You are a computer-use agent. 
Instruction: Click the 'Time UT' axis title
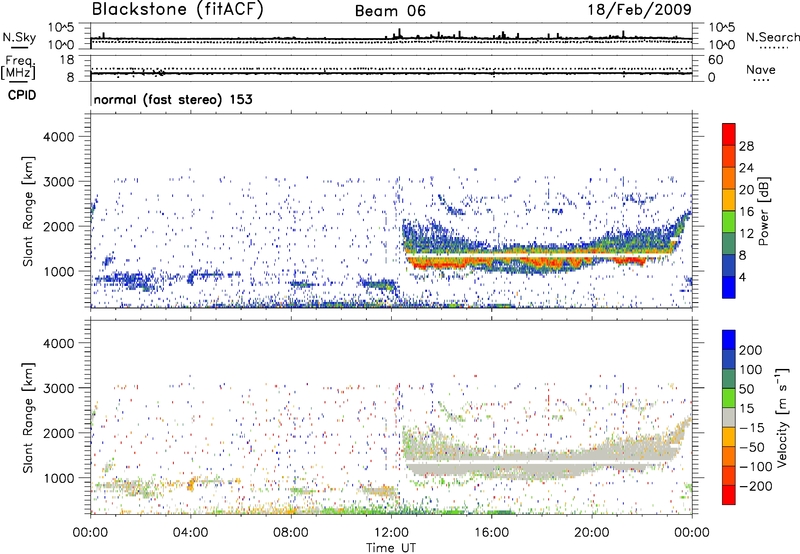[391, 548]
